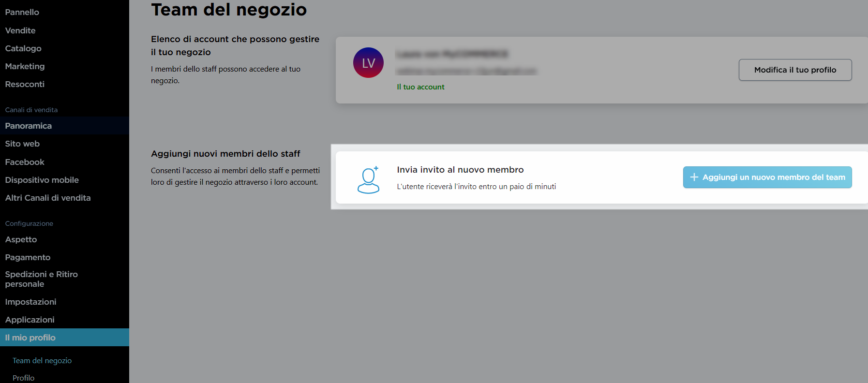Screen dimensions: 868x383
Task: Open the Catalogo menu item
Action: pyautogui.click(x=23, y=48)
